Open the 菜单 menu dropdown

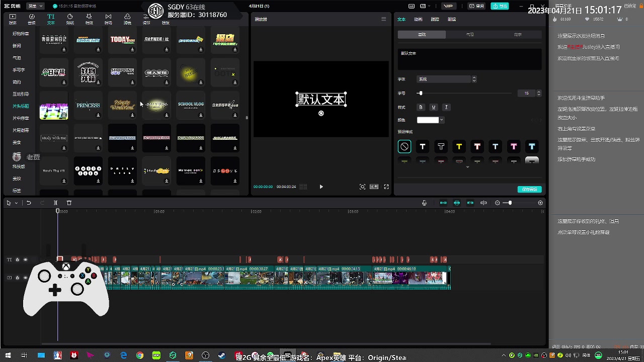pyautogui.click(x=35, y=6)
